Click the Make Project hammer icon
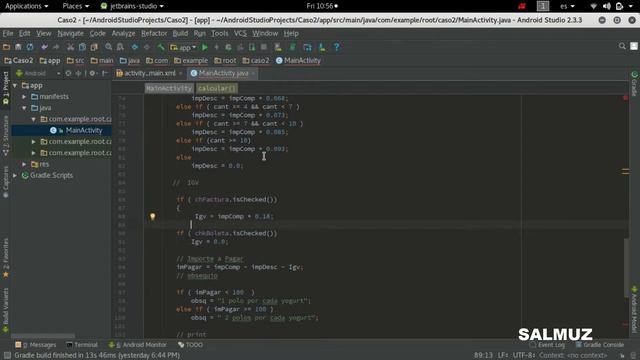The width and height of the screenshot is (640, 360). point(161,47)
